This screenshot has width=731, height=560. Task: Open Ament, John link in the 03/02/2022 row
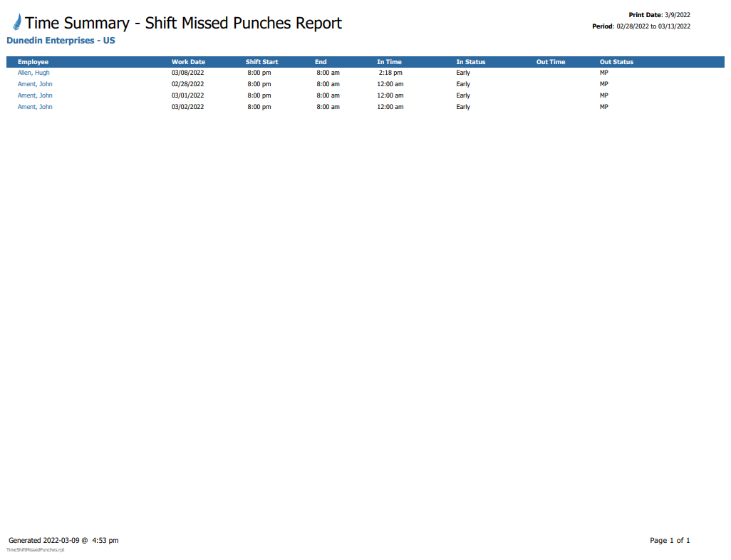click(x=35, y=107)
